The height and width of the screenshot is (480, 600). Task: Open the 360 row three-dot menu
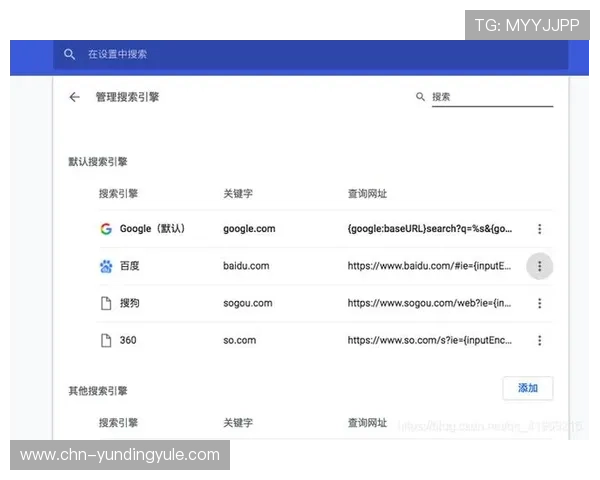pos(540,340)
